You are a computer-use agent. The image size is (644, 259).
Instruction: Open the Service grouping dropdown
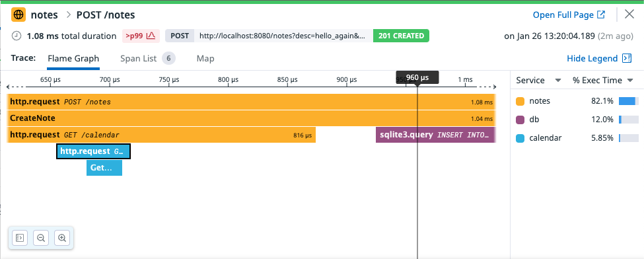(x=557, y=80)
